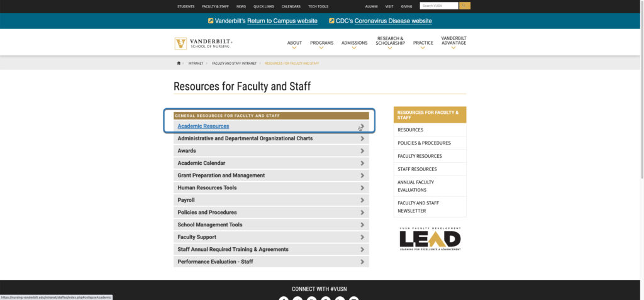The height and width of the screenshot is (300, 644).
Task: Click the Search VUSN input field
Action: pos(438,6)
